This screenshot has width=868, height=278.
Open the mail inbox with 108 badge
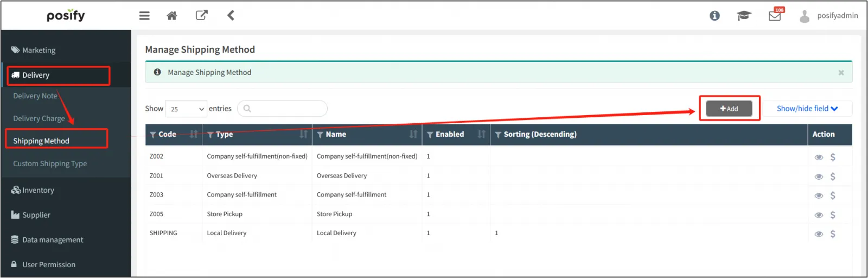[775, 16]
